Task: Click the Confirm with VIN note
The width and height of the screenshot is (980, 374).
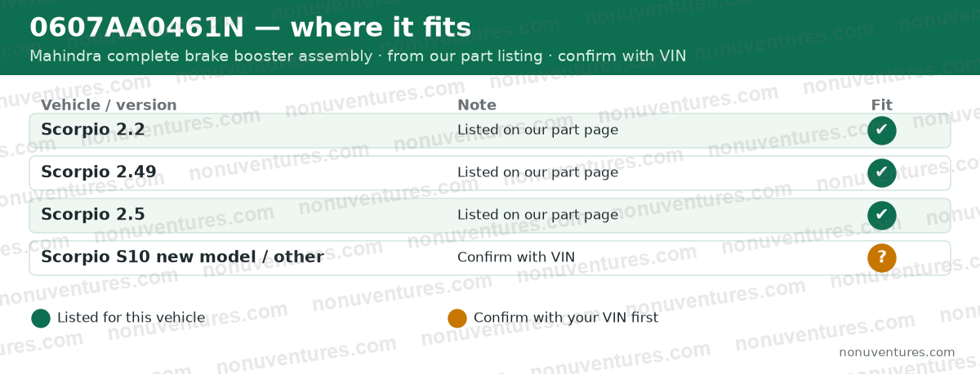Action: 516,257
